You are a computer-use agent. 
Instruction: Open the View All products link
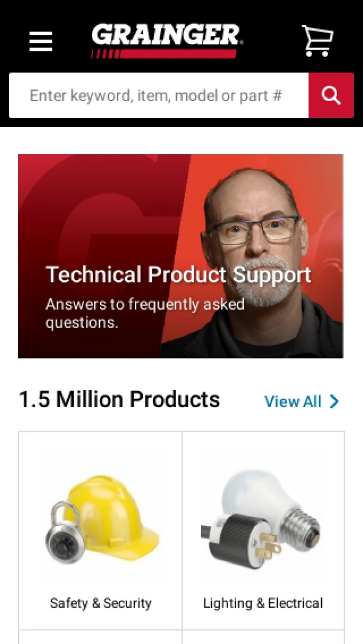tap(302, 402)
